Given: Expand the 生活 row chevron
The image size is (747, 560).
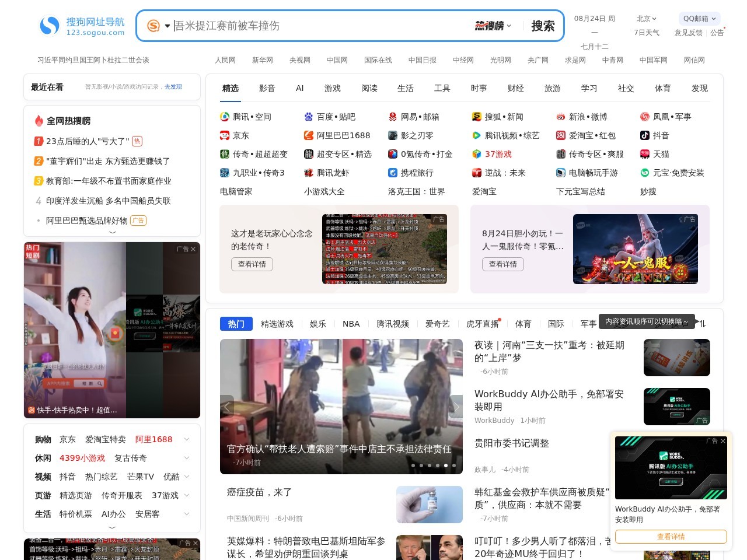Looking at the screenshot, I should tap(187, 514).
